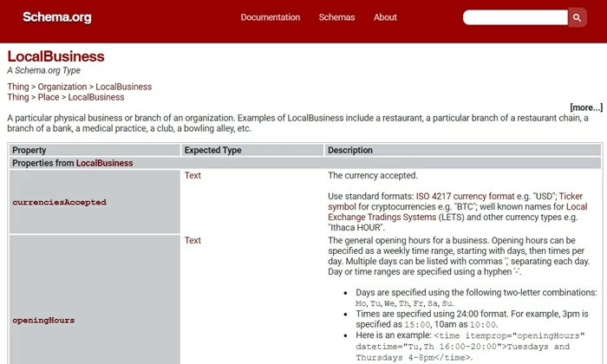Click the search magnifier icon button
The image size is (607, 364).
[x=578, y=17]
